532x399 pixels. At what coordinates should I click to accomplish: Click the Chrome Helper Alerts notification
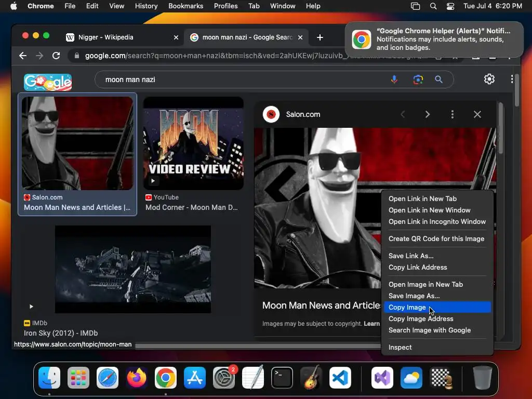click(434, 39)
